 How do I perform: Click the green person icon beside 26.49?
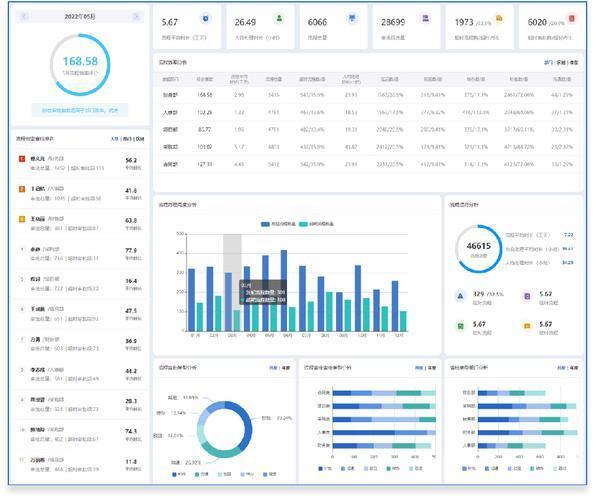pos(279,18)
